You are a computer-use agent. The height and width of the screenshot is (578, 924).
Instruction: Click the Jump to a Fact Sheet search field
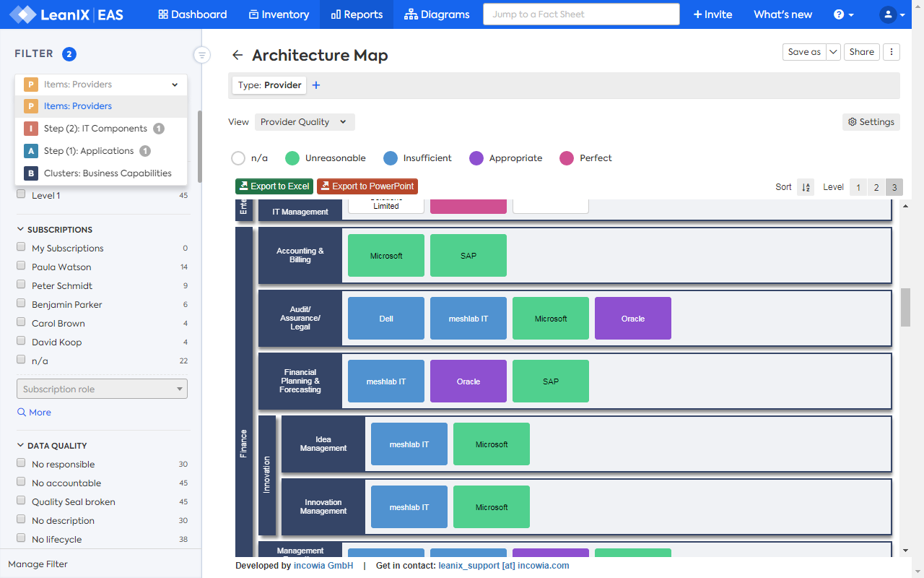point(581,14)
